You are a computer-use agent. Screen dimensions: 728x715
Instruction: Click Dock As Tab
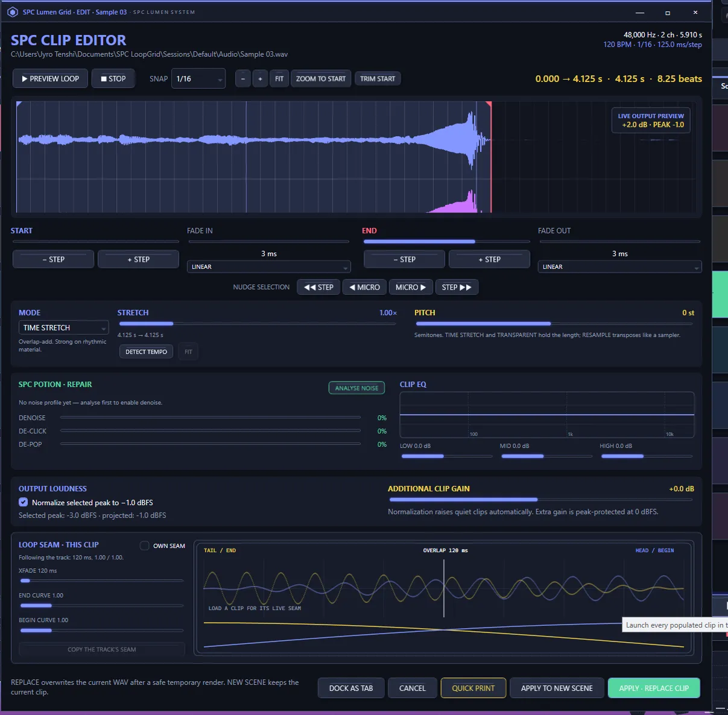(351, 688)
